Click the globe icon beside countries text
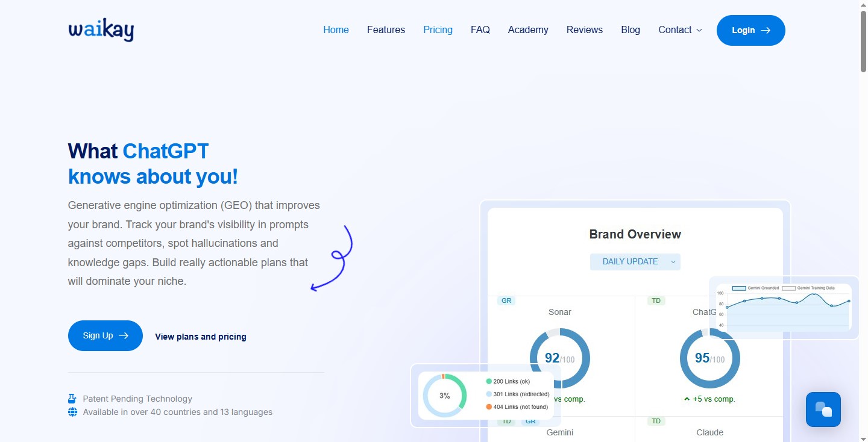868x442 pixels. pos(72,412)
